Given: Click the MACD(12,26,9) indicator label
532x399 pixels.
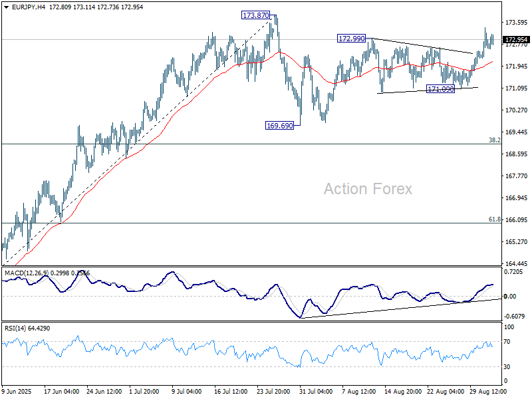Looking at the screenshot, I should pos(24,273).
